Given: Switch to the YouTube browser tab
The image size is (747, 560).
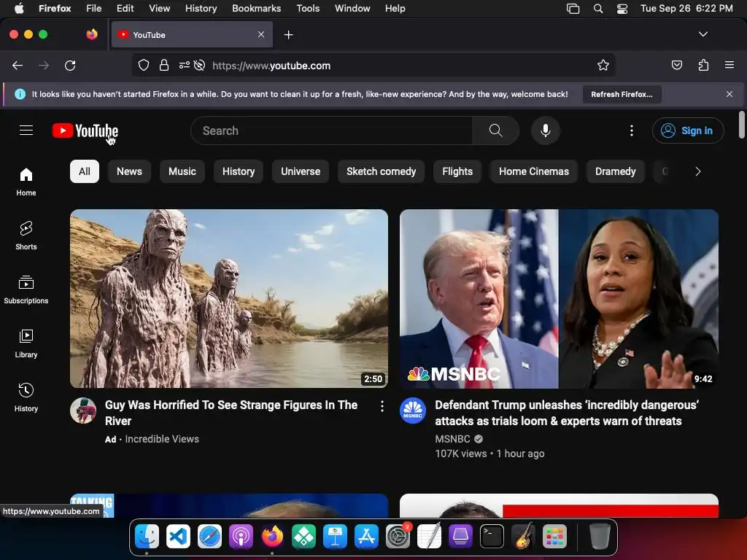Looking at the screenshot, I should (192, 35).
